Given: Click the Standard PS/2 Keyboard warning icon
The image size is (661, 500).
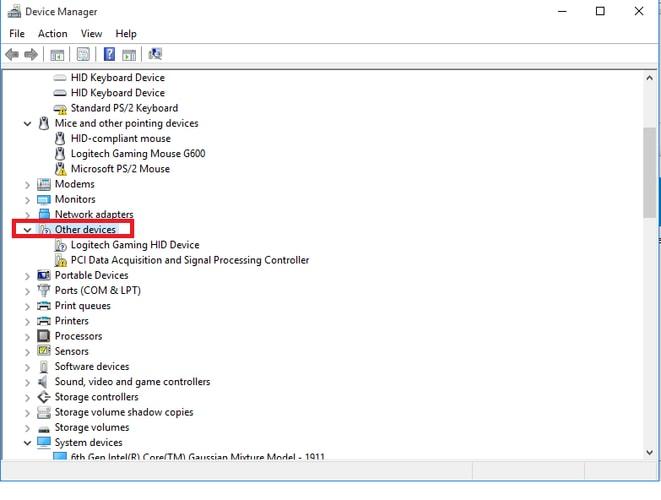Looking at the screenshot, I should (x=60, y=109).
